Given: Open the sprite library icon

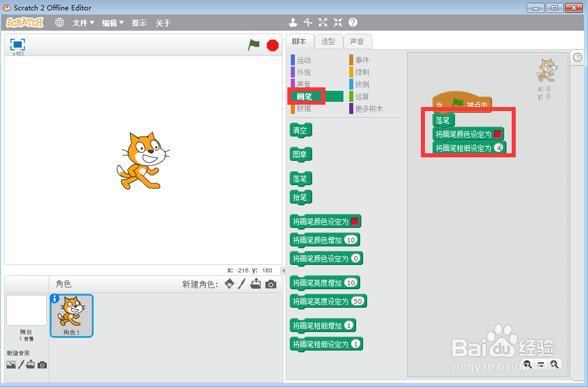Looking at the screenshot, I should coord(230,284).
